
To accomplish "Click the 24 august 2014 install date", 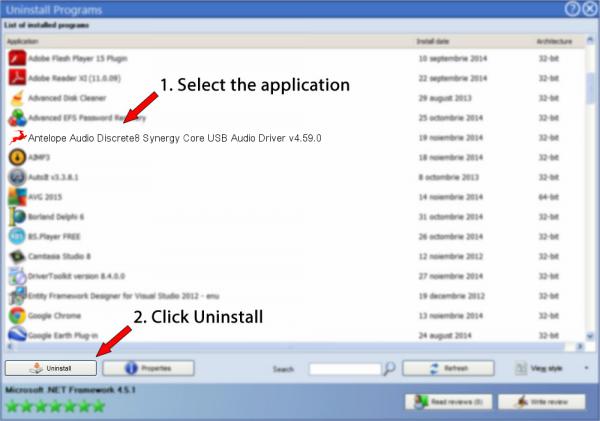I will [x=445, y=336].
